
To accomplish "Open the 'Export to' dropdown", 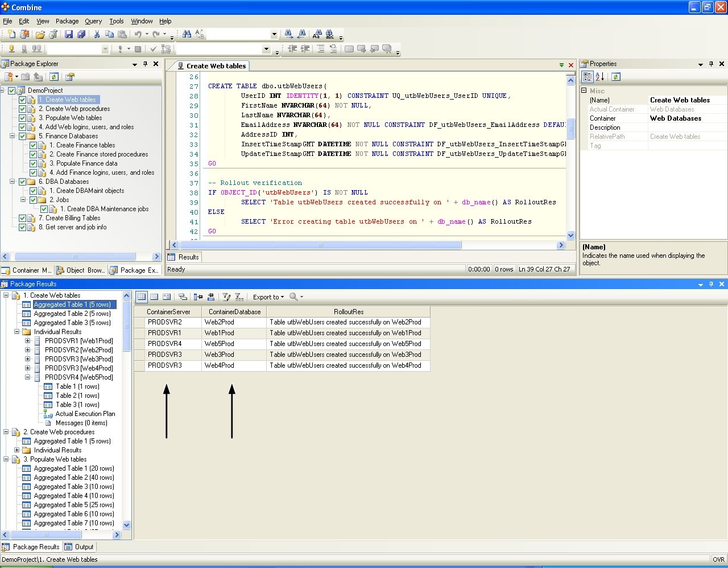I will tap(268, 297).
